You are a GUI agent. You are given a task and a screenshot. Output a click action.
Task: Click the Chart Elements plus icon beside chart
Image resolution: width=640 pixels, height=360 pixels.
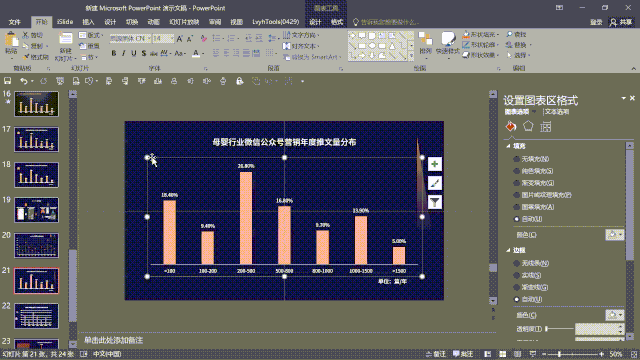pos(435,164)
